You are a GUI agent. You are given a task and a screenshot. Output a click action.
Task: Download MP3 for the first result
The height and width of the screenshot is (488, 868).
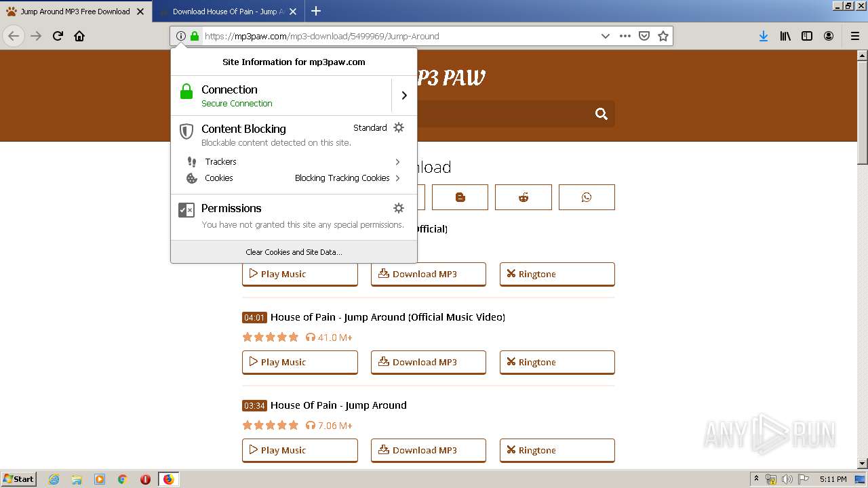coord(429,274)
